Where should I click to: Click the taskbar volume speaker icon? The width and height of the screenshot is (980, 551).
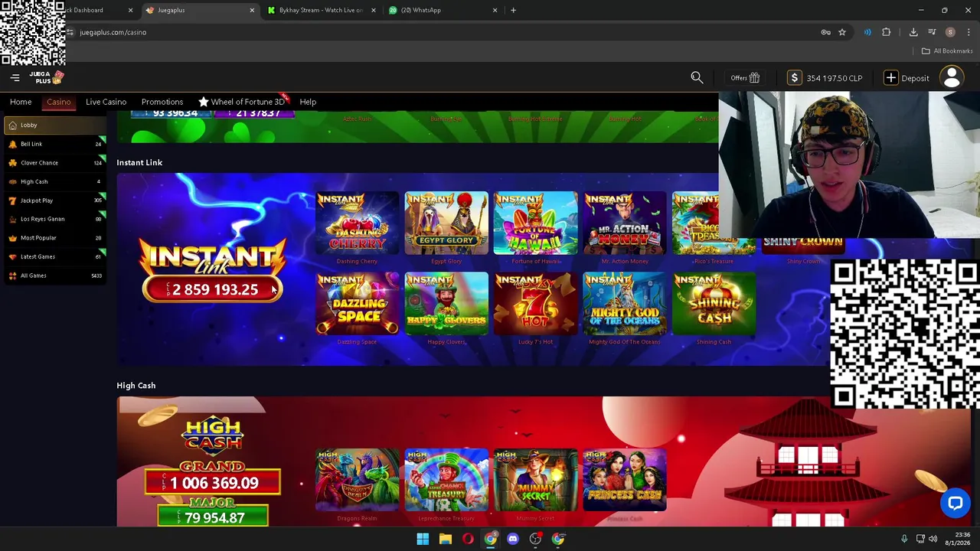[933, 539]
